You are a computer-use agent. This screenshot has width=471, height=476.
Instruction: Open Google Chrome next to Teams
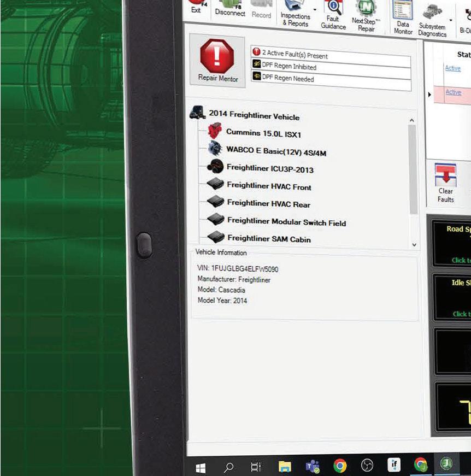click(x=340, y=465)
